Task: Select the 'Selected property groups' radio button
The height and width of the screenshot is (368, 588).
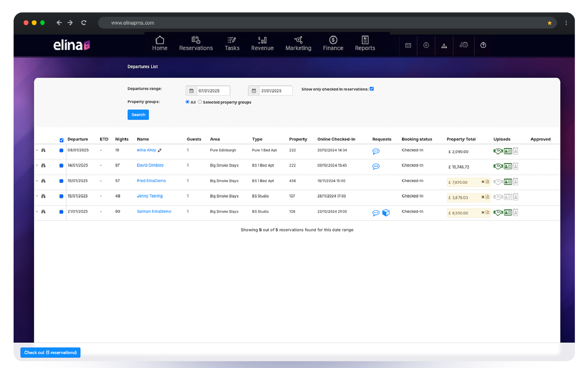Action: click(200, 102)
